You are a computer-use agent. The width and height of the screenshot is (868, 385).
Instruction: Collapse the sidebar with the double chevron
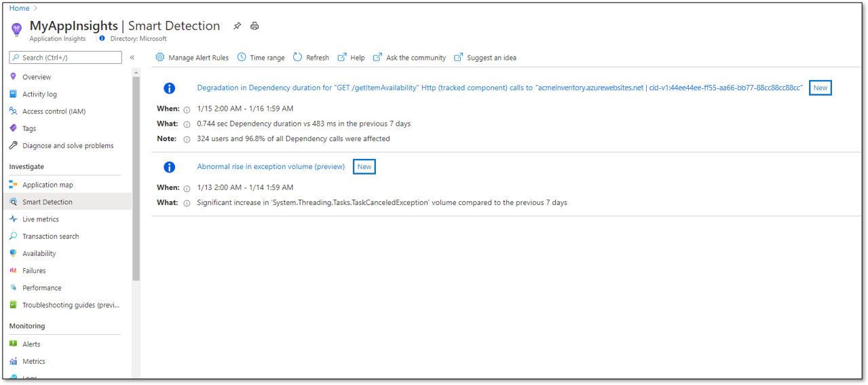[132, 58]
